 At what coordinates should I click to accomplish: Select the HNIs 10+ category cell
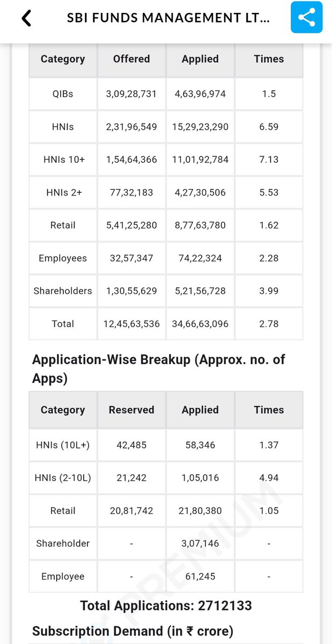click(63, 160)
